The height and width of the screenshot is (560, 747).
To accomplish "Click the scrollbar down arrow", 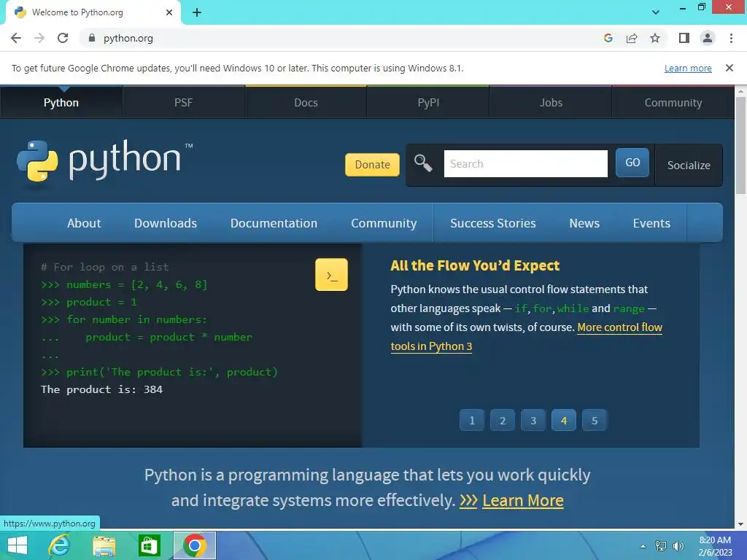I will (x=740, y=524).
